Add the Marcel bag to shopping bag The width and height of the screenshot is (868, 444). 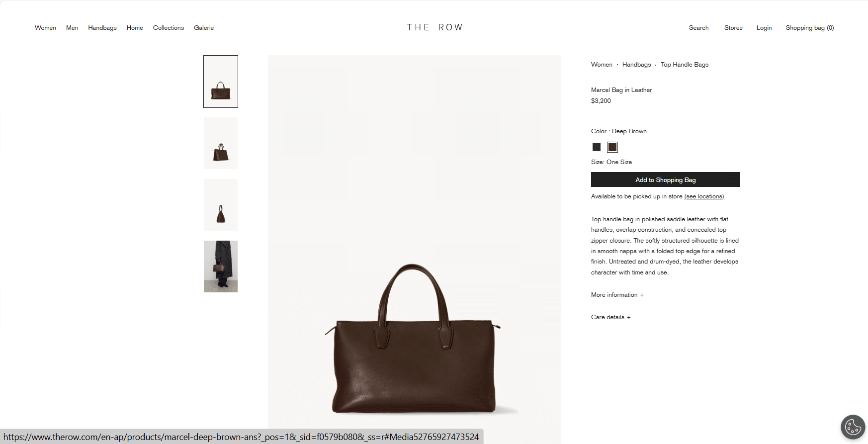[x=666, y=179]
